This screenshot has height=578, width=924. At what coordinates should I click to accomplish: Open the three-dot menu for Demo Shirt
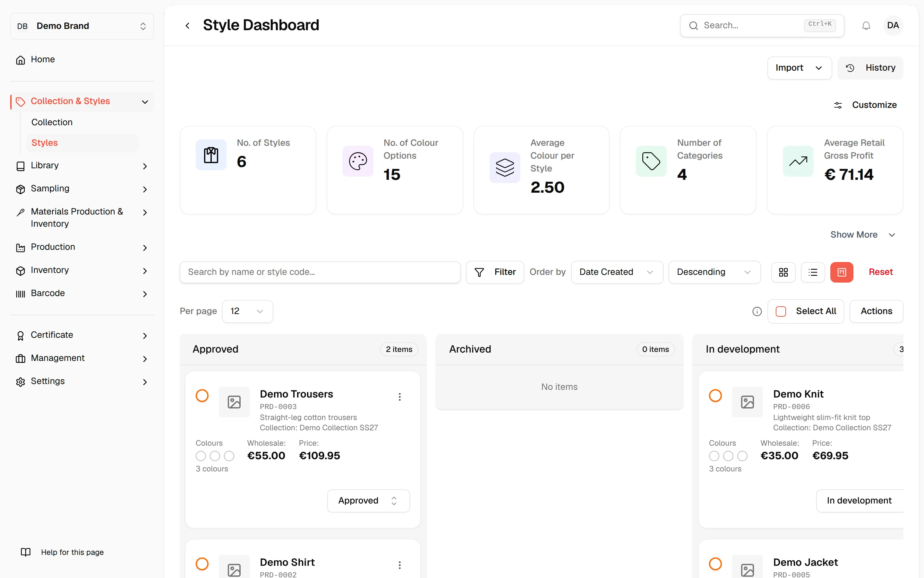399,565
